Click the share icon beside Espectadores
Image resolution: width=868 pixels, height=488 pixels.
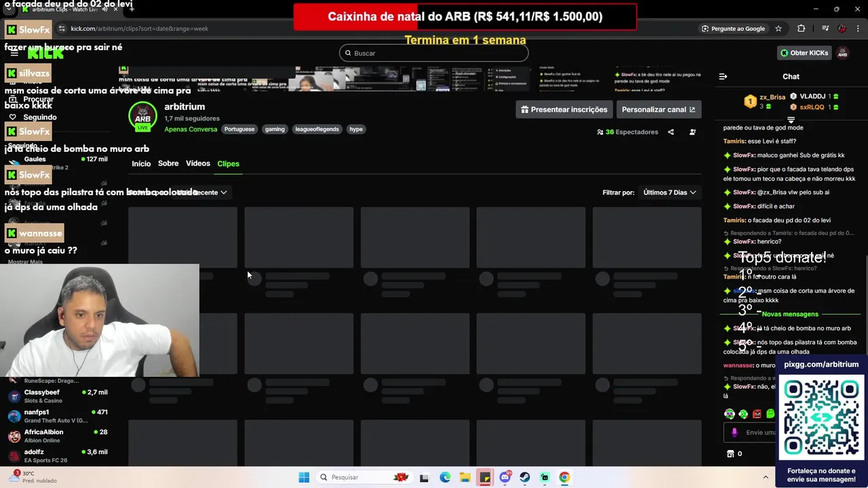coord(671,132)
